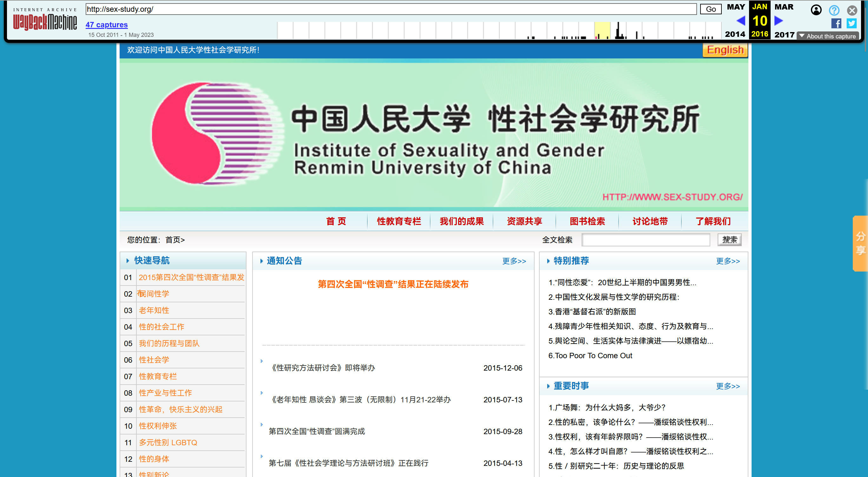Viewport: 868px width, 477px height.
Task: Select MAY 2014 in the capture navigator
Action: point(736,20)
